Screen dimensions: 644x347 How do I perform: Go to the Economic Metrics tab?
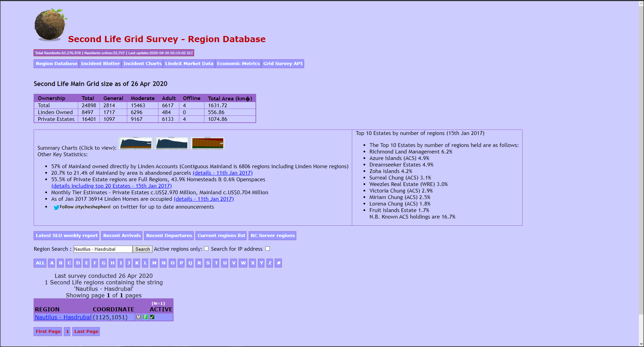pyautogui.click(x=238, y=64)
